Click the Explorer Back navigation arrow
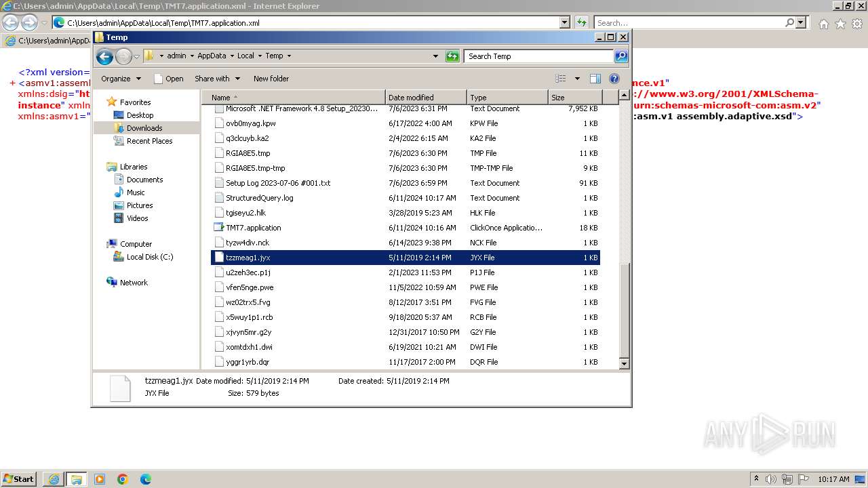This screenshot has height=488, width=868. [x=104, y=56]
